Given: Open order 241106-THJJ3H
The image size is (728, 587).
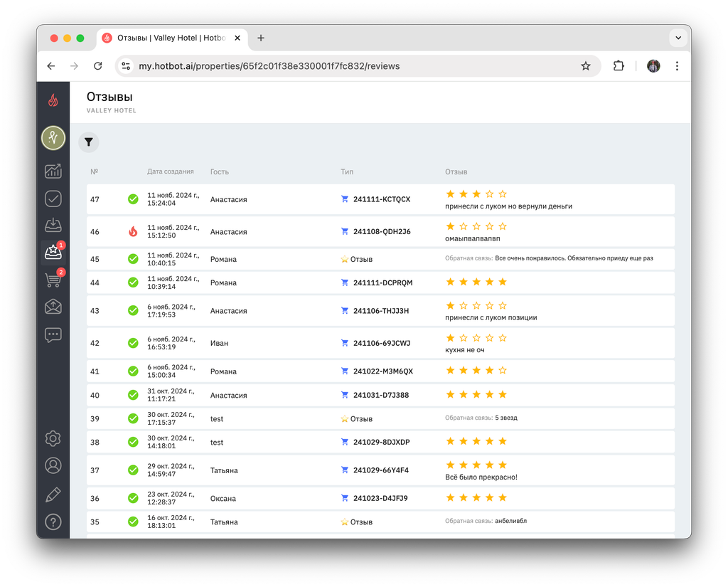Looking at the screenshot, I should [381, 310].
